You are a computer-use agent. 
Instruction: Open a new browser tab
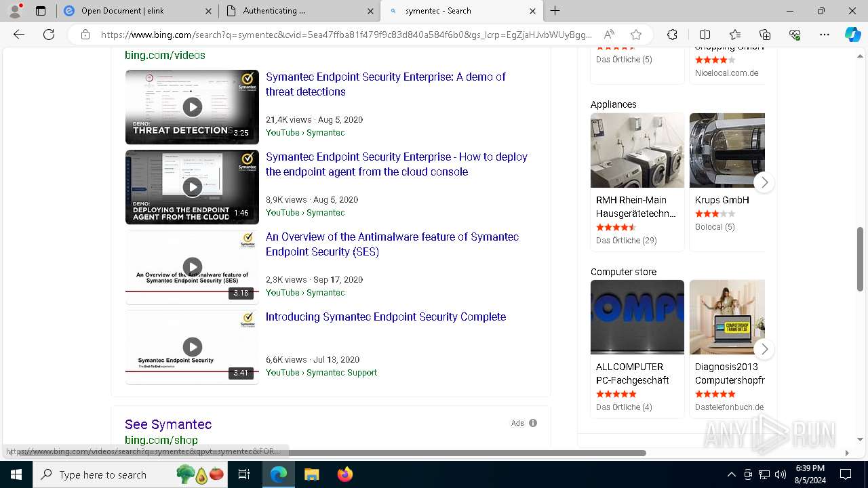(x=555, y=10)
